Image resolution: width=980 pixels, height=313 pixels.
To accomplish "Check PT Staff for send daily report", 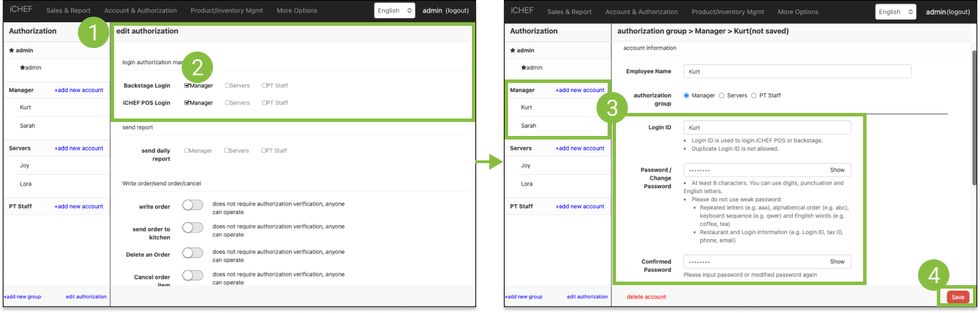I will [x=264, y=151].
